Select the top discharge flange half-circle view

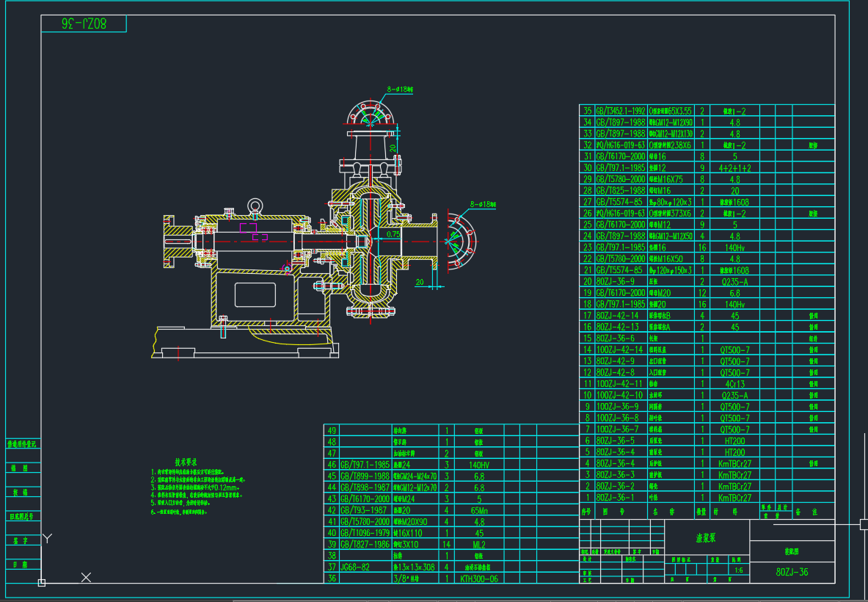click(371, 115)
